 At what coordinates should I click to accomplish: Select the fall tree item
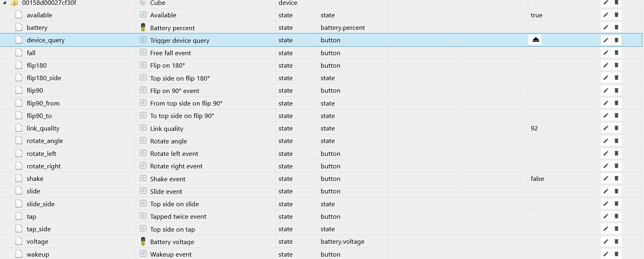[31, 53]
